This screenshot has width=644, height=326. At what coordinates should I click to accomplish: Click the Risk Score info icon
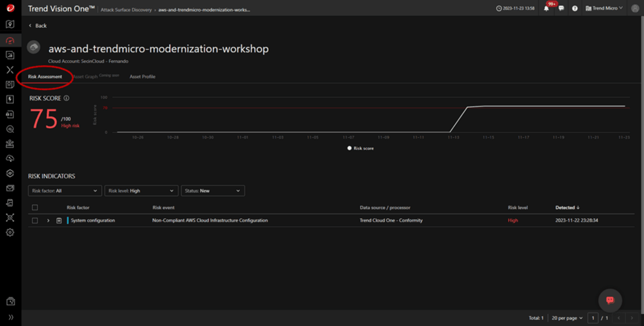(67, 99)
